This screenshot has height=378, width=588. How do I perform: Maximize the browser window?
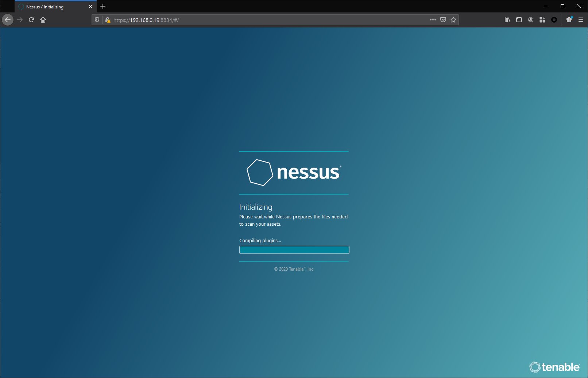click(x=562, y=6)
